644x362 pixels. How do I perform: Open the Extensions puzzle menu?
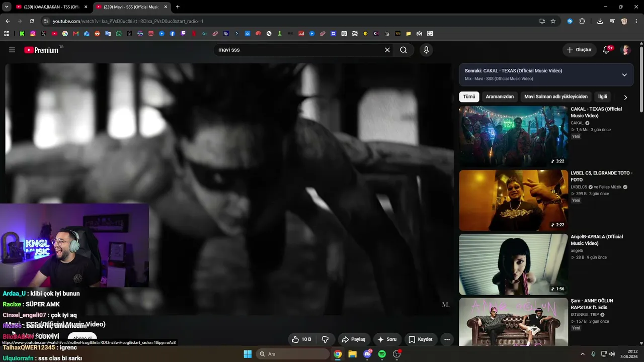(x=582, y=21)
